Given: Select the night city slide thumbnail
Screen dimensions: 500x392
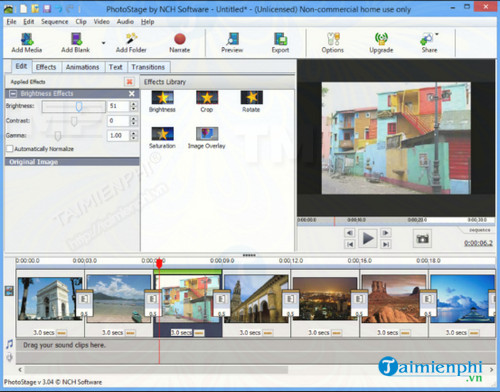Looking at the screenshot, I should click(x=325, y=299).
